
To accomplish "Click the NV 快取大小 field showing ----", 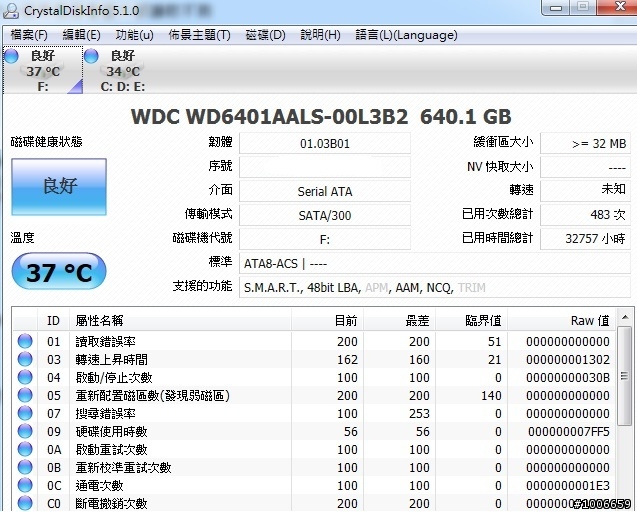I will click(x=585, y=167).
